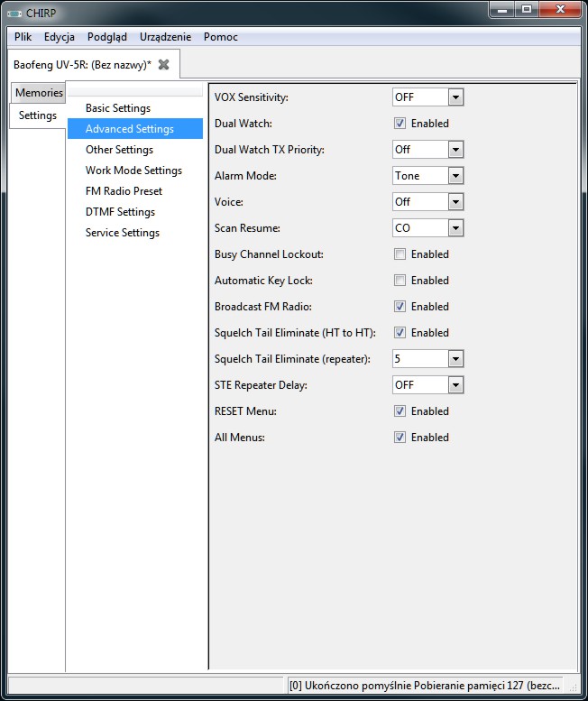Enable Busy Channel Lockout checkbox
The width and height of the screenshot is (588, 701).
tap(400, 254)
